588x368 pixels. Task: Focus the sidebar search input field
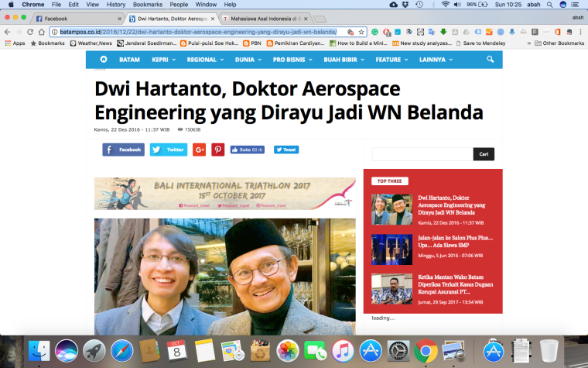422,154
